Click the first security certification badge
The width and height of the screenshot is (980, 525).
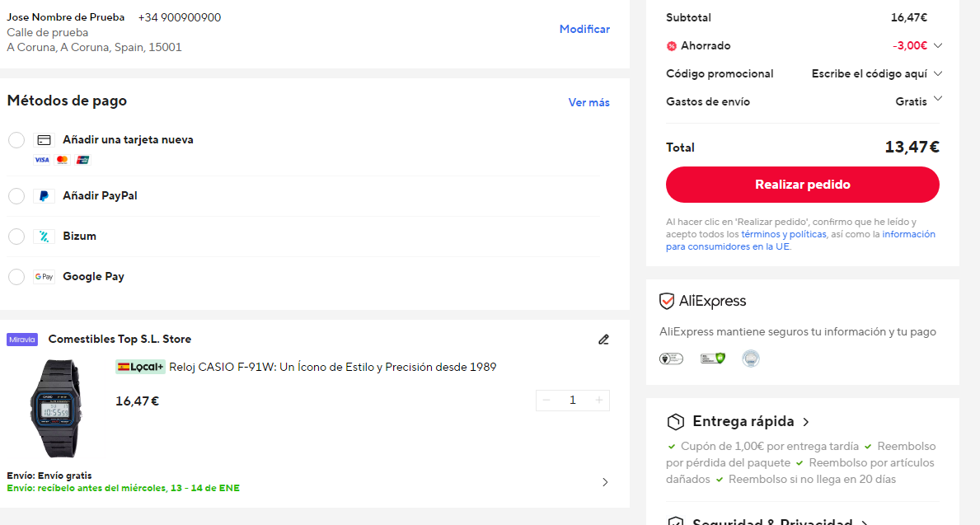(671, 359)
